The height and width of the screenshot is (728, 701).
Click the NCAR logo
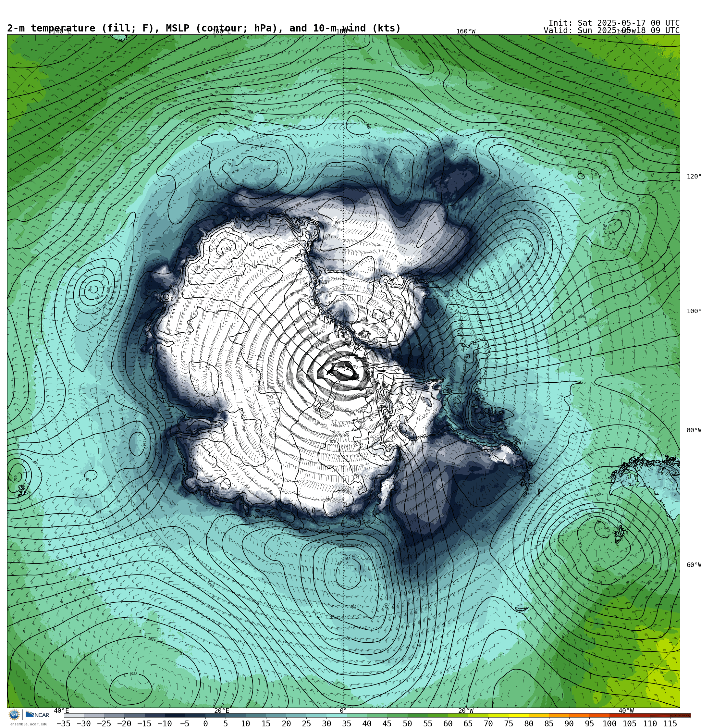click(38, 715)
